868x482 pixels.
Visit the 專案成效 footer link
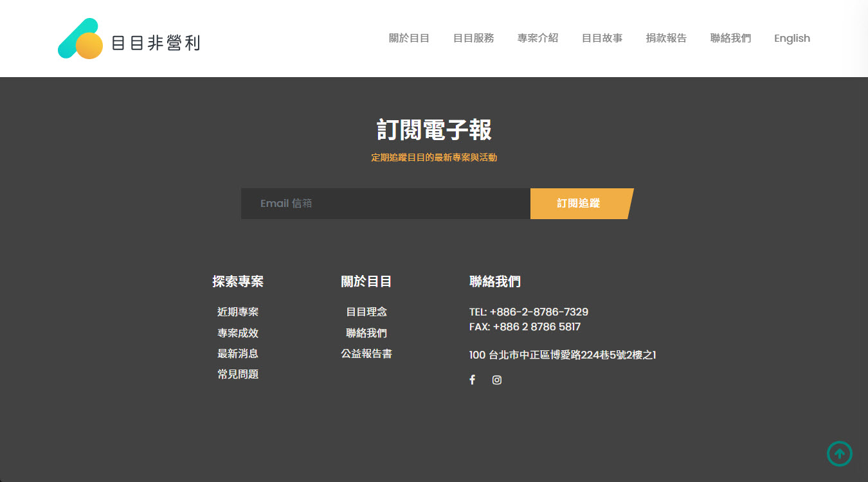(x=238, y=333)
